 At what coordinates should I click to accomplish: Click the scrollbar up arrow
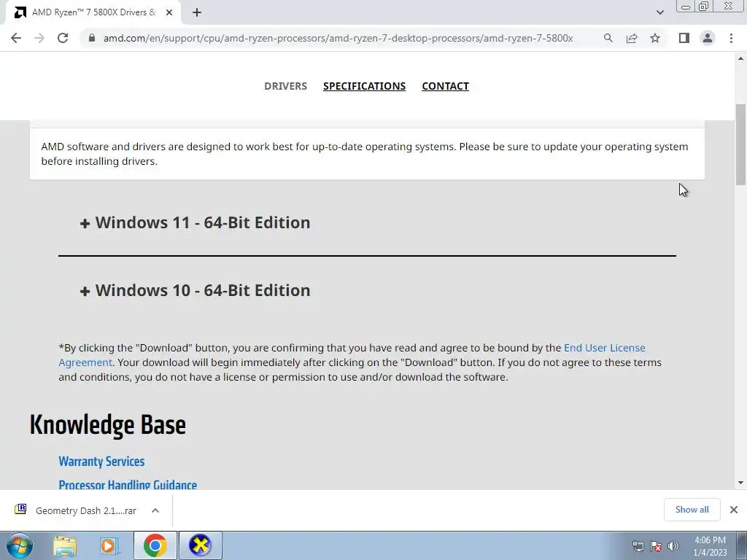741,58
